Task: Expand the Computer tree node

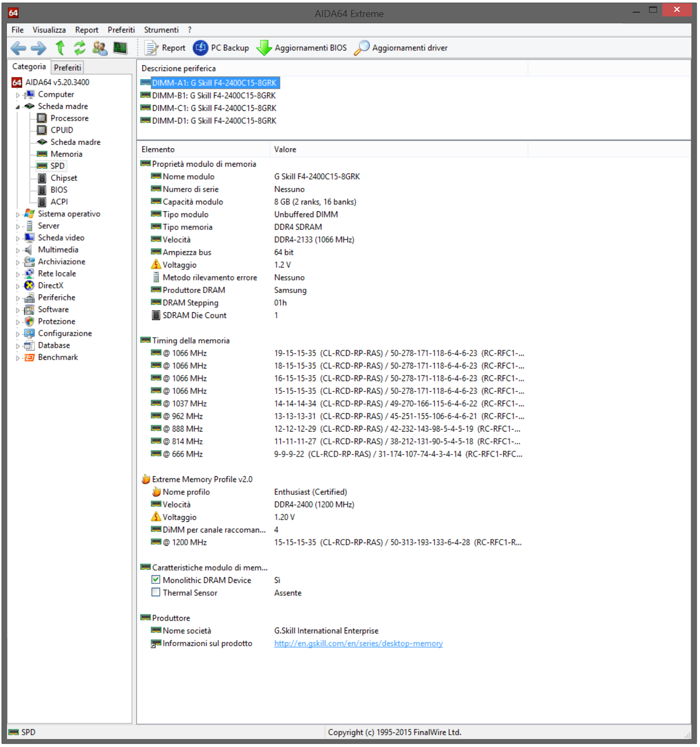Action: click(x=18, y=95)
